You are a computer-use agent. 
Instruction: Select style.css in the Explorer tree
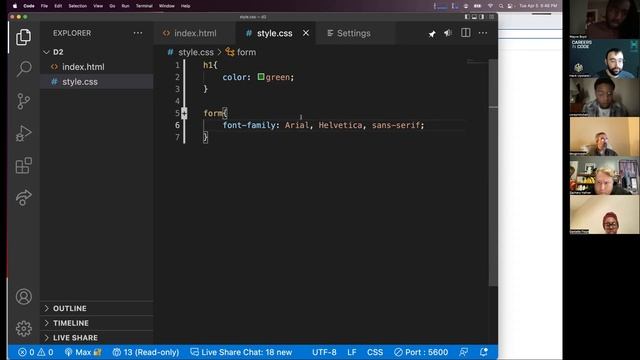tap(96, 82)
